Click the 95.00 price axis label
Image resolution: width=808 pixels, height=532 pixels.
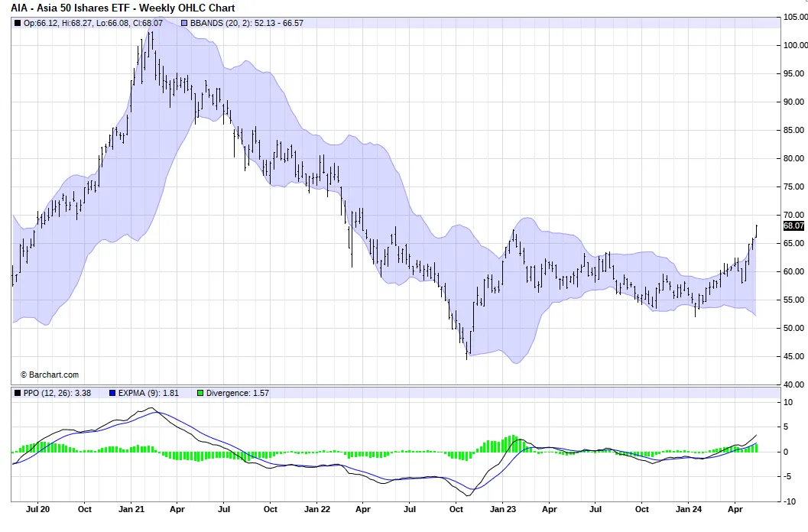(x=793, y=73)
